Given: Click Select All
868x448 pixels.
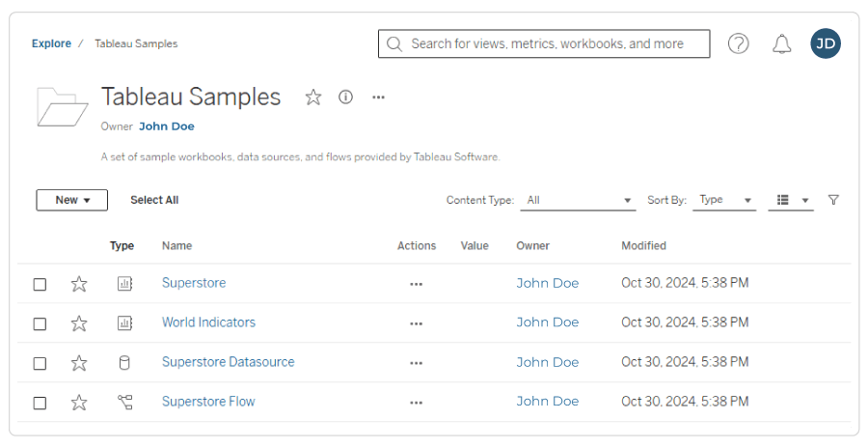Looking at the screenshot, I should [x=154, y=200].
